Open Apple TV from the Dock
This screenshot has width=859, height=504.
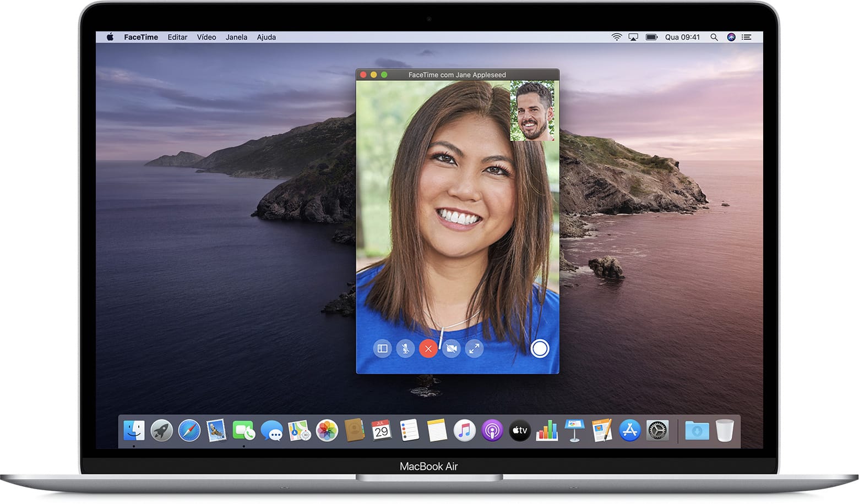tap(519, 430)
